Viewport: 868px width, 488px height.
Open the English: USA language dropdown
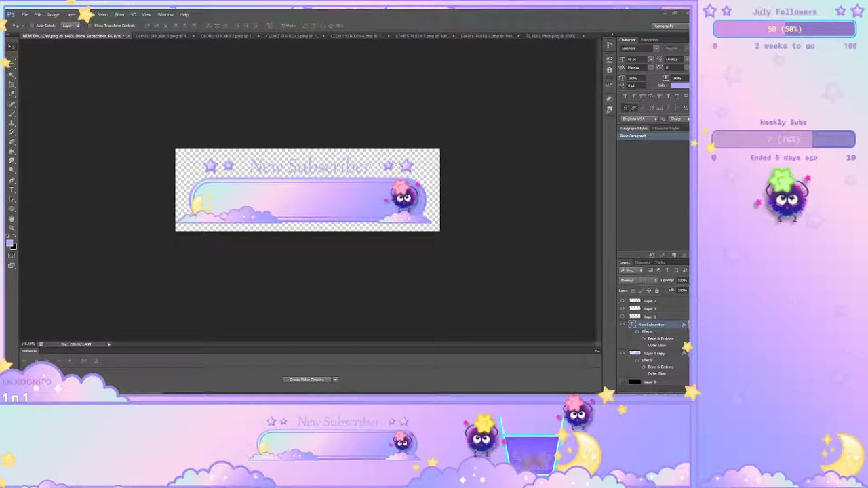coord(639,119)
